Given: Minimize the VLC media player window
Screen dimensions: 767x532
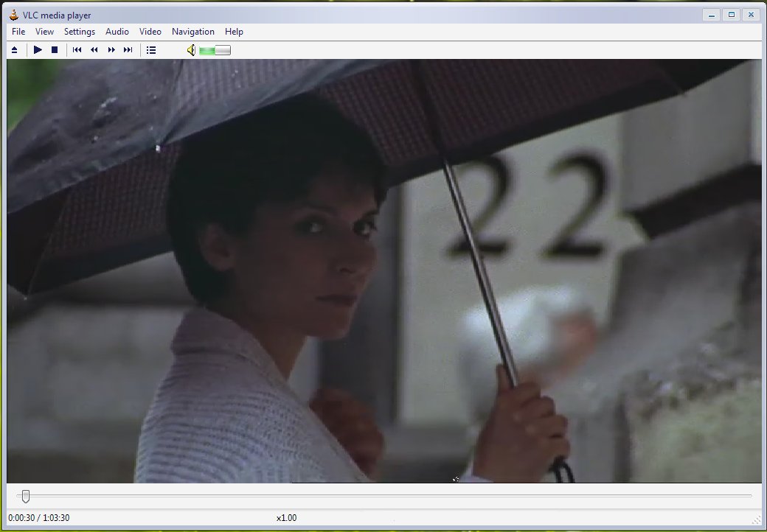Looking at the screenshot, I should pyautogui.click(x=711, y=15).
